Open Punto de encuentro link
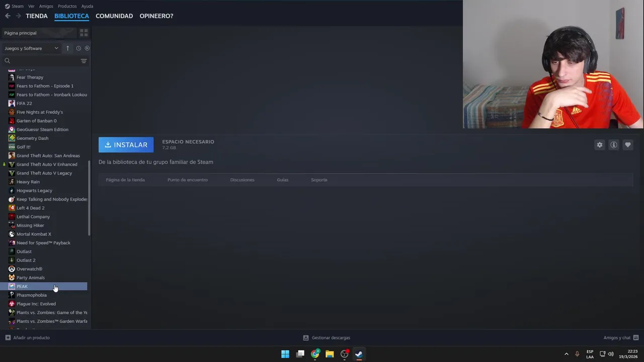 [x=187, y=180]
